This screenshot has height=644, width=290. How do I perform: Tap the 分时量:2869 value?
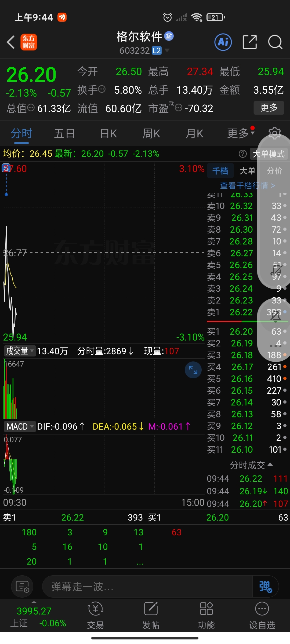click(105, 351)
